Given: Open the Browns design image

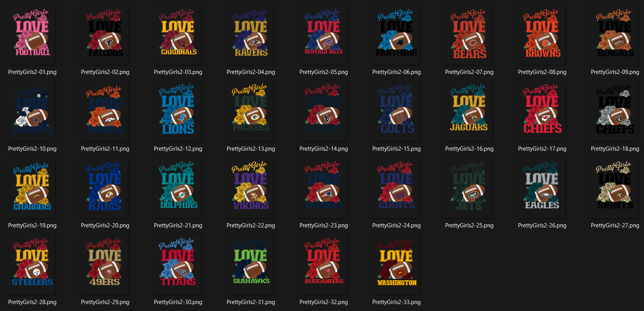Looking at the screenshot, I should pos(542,34).
